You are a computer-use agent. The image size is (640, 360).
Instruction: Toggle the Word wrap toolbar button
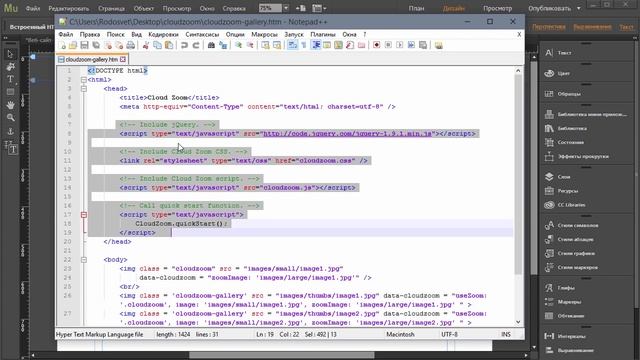(293, 45)
